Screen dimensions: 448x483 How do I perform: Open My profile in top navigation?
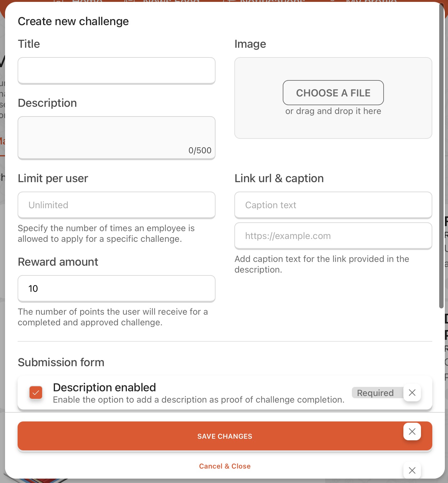(x=371, y=1)
